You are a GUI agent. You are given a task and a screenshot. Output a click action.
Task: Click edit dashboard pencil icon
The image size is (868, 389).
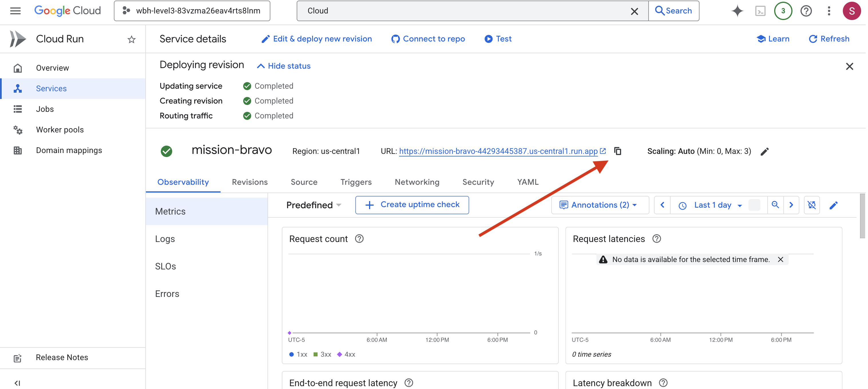(x=833, y=205)
